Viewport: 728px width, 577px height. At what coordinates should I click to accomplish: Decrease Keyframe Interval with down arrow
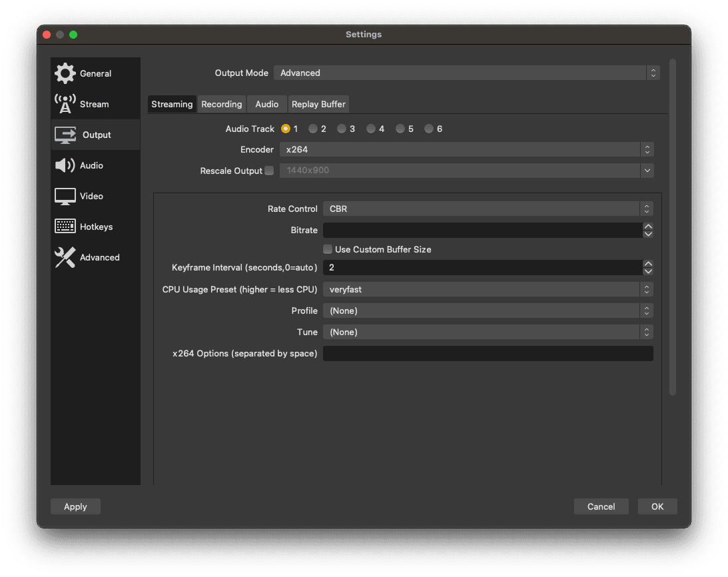click(x=648, y=271)
